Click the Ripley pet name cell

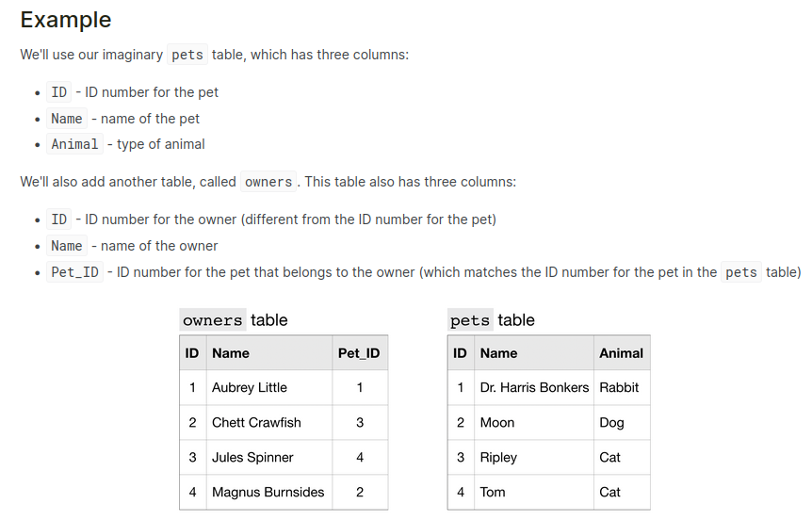tap(498, 457)
